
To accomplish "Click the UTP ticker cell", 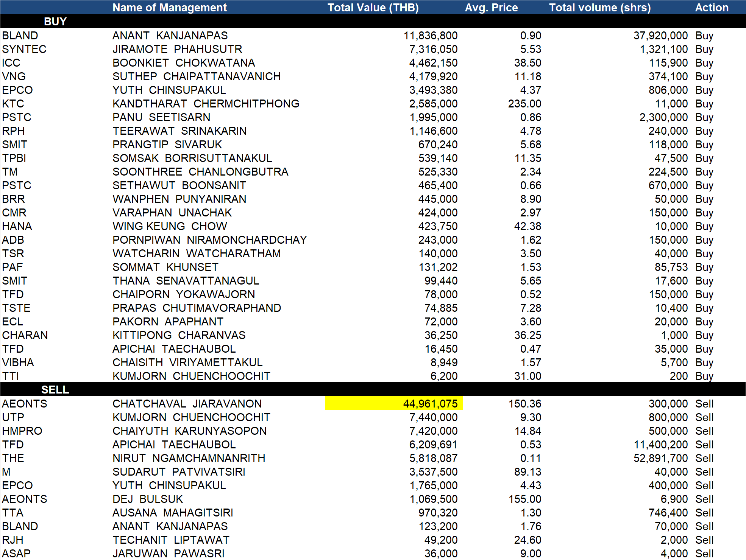I will click(13, 417).
